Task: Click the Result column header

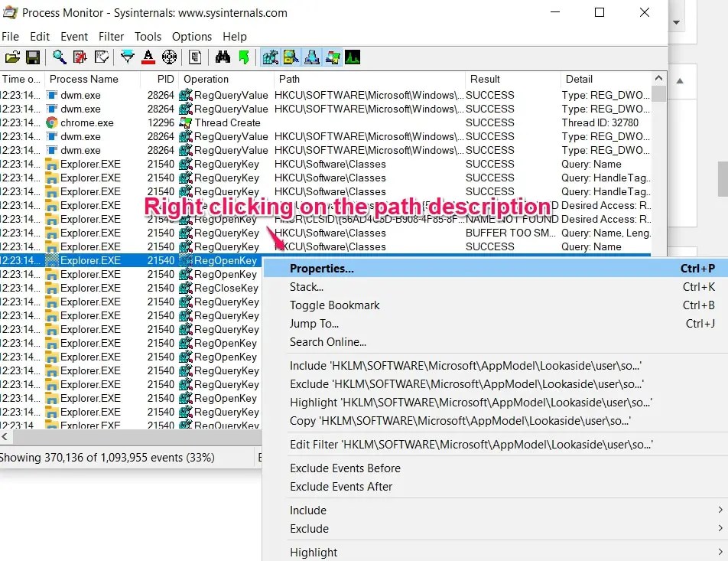Action: [x=512, y=79]
